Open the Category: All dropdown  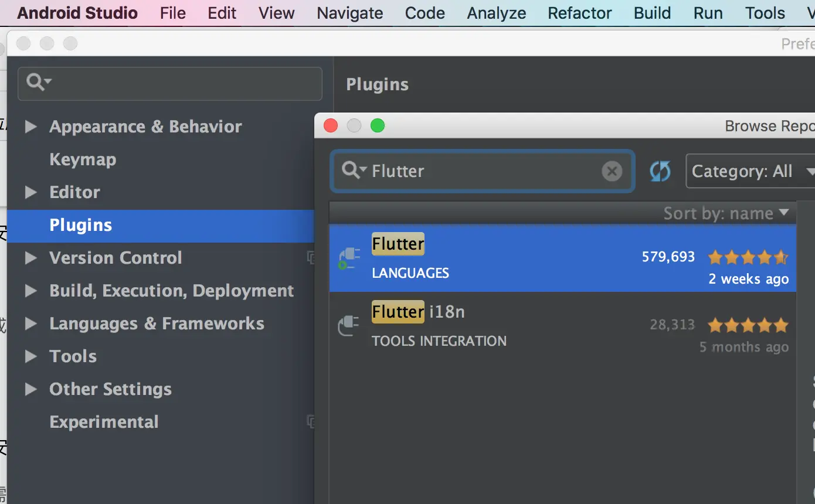pos(751,171)
